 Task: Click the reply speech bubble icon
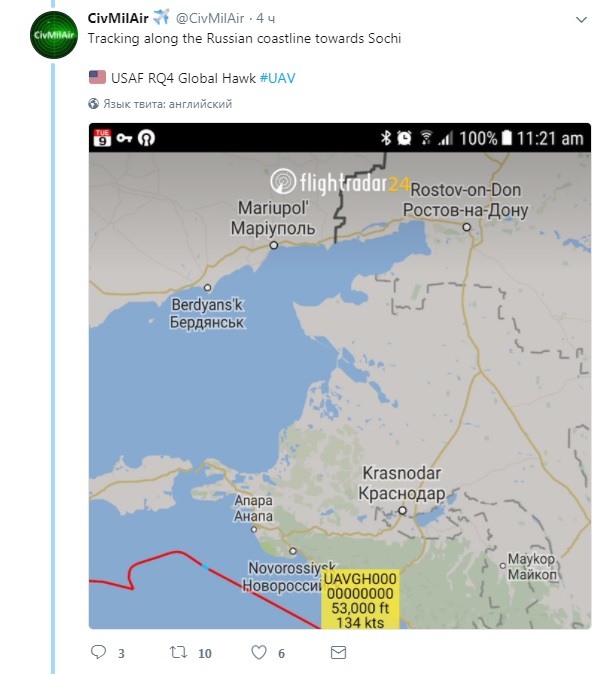pyautogui.click(x=99, y=653)
